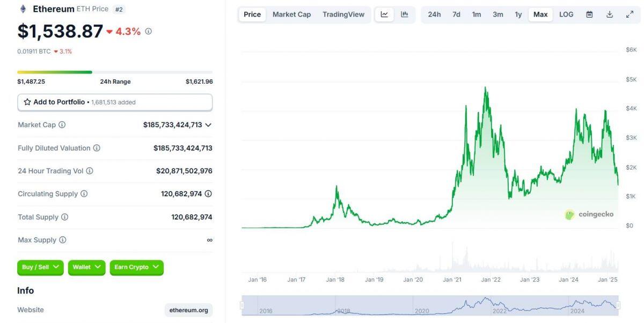Click the 0.01911 BTC price text
This screenshot has height=323, width=644.
(x=34, y=52)
